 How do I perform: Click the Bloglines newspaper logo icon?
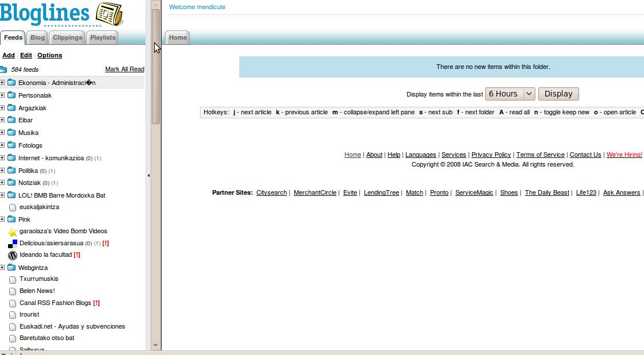pos(109,14)
